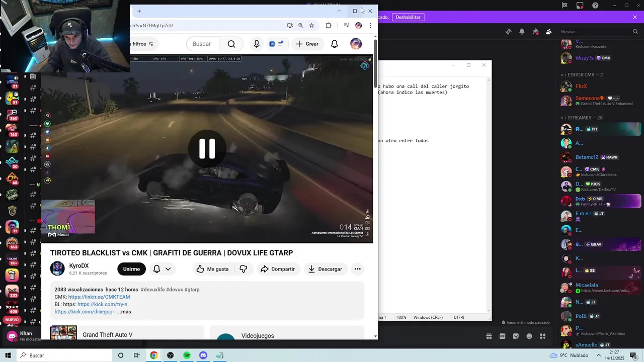Open Discord checkpoint flag icon
Image resolution: width=644 pixels, height=362 pixels.
click(565, 6)
